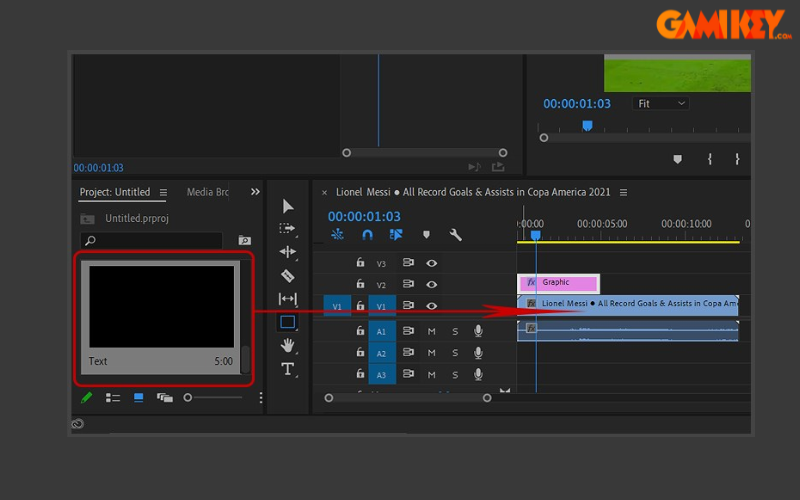Toggle sync lock for track V2
The height and width of the screenshot is (500, 800).
(x=408, y=284)
